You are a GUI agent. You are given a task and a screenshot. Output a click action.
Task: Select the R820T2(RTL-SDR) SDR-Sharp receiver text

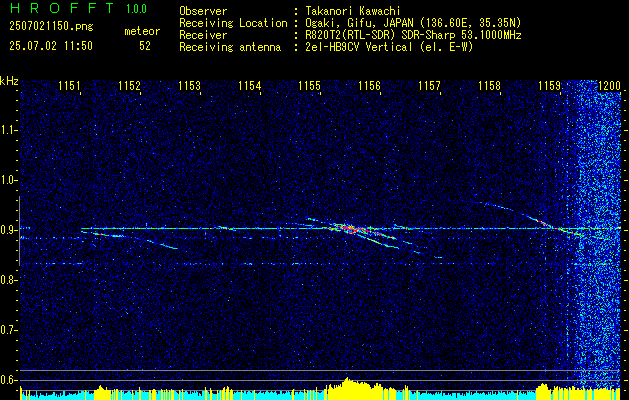[x=413, y=35]
